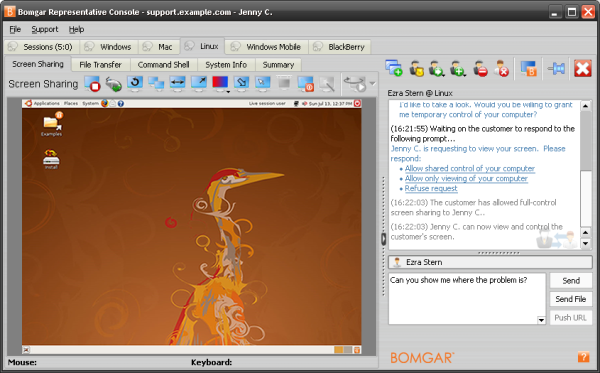Viewport: 600px width, 373px height.
Task: Launch Firefox from the remote Ubuntu panel
Action: coord(104,103)
